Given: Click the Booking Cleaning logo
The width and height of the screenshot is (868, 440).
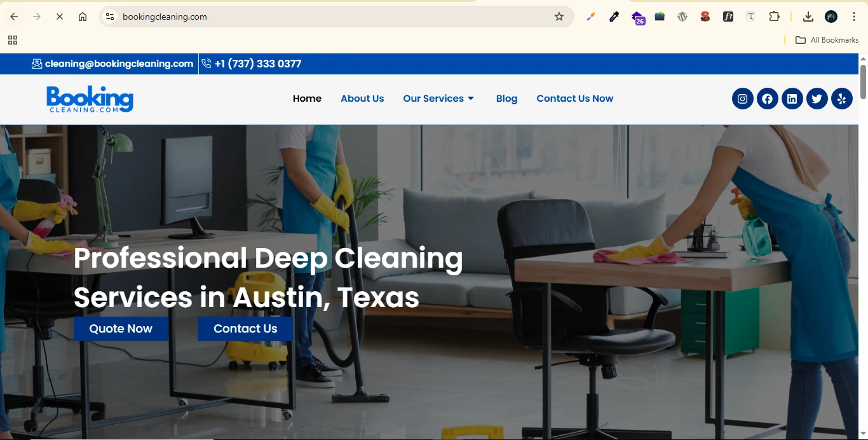Looking at the screenshot, I should (x=90, y=99).
